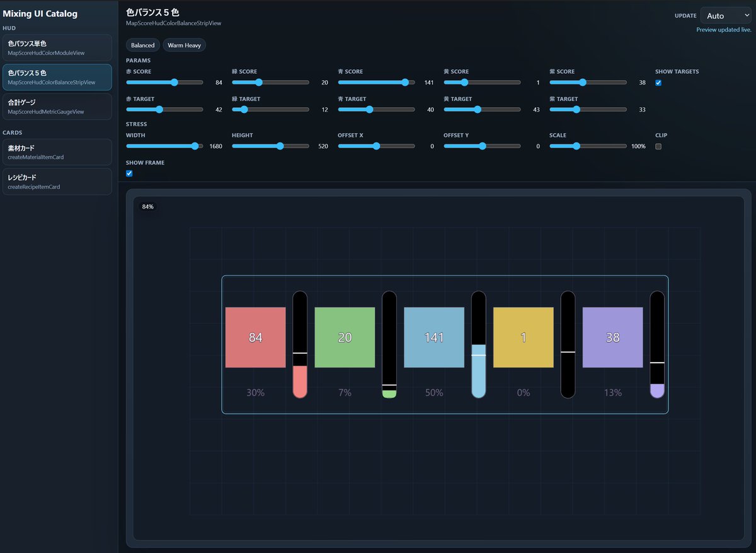Open the 素材カード card entry

(x=57, y=152)
